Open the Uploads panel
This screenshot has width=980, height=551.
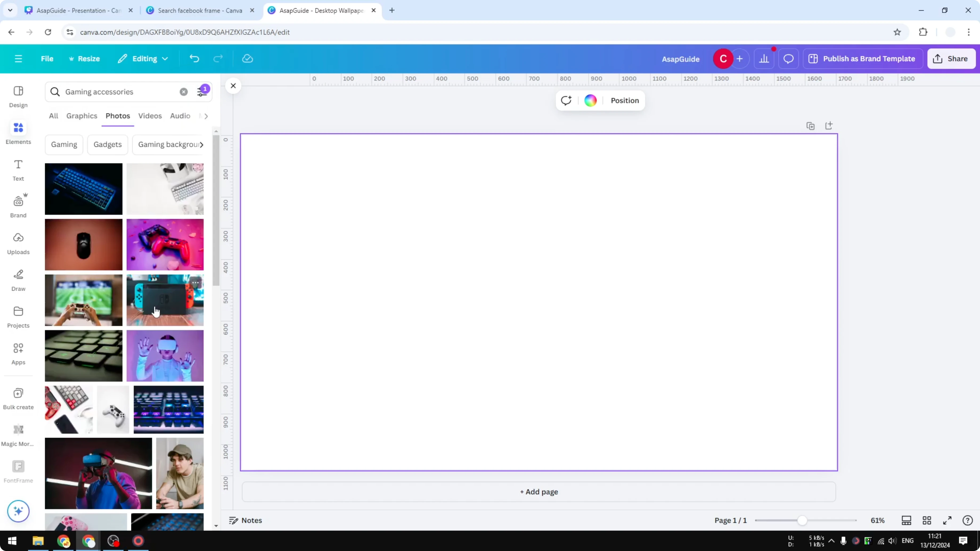[x=18, y=243]
